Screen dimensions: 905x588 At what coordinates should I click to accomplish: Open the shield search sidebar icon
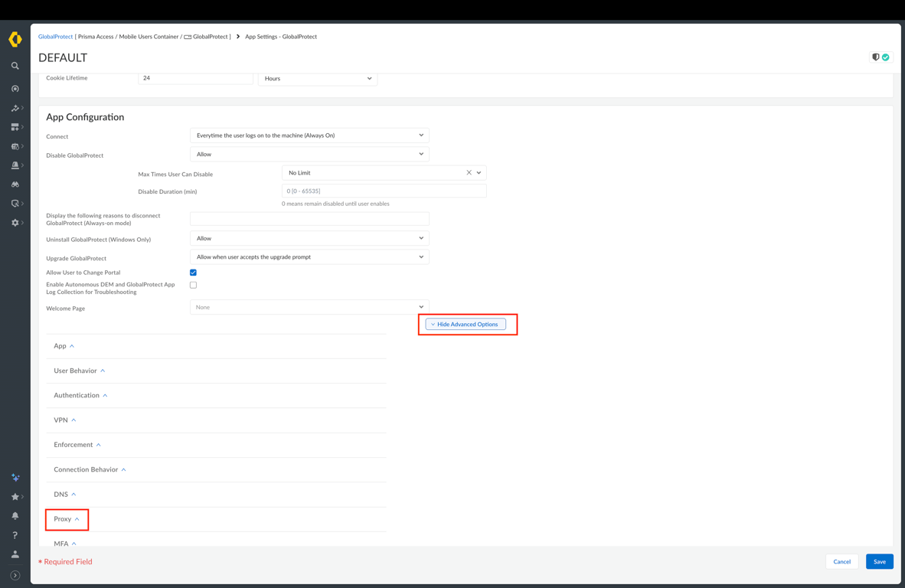15,203
